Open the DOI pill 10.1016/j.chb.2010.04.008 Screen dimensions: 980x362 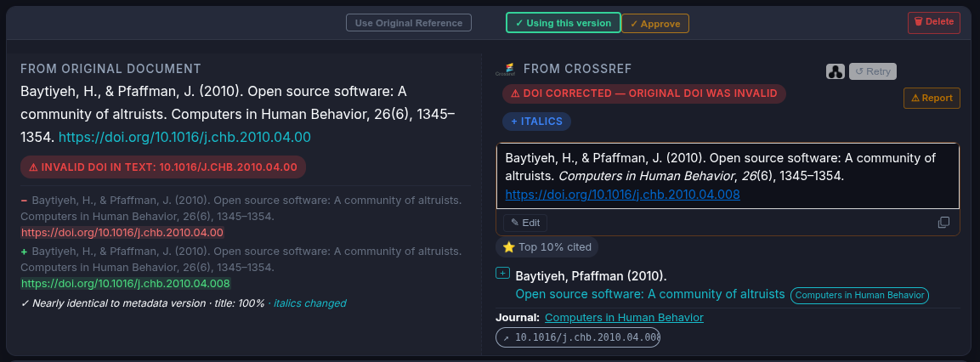point(577,337)
